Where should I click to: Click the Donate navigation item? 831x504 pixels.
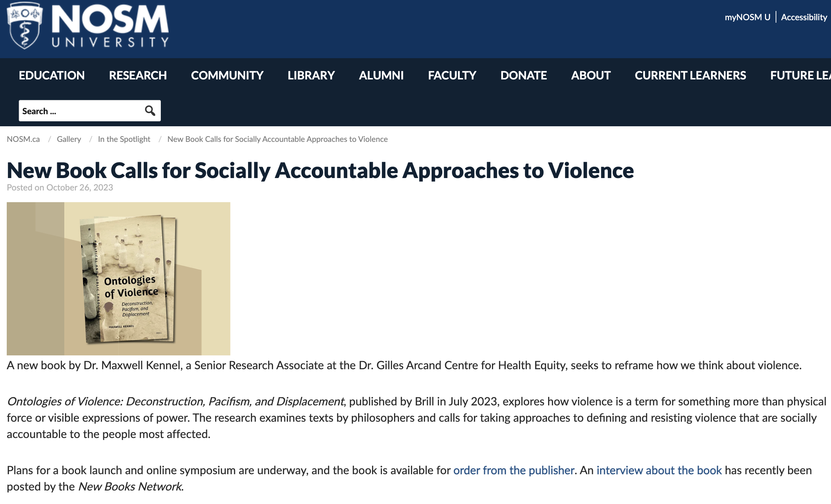coord(524,75)
